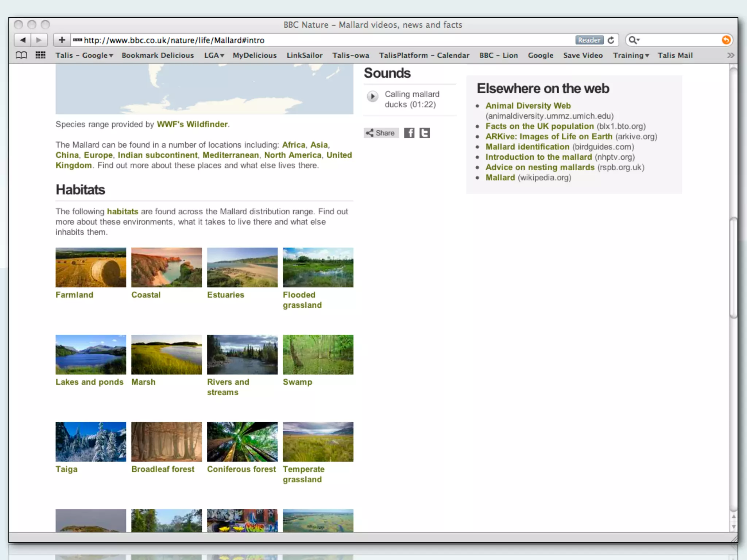Open the Training bookmarks dropdown
The width and height of the screenshot is (747, 560).
click(631, 55)
